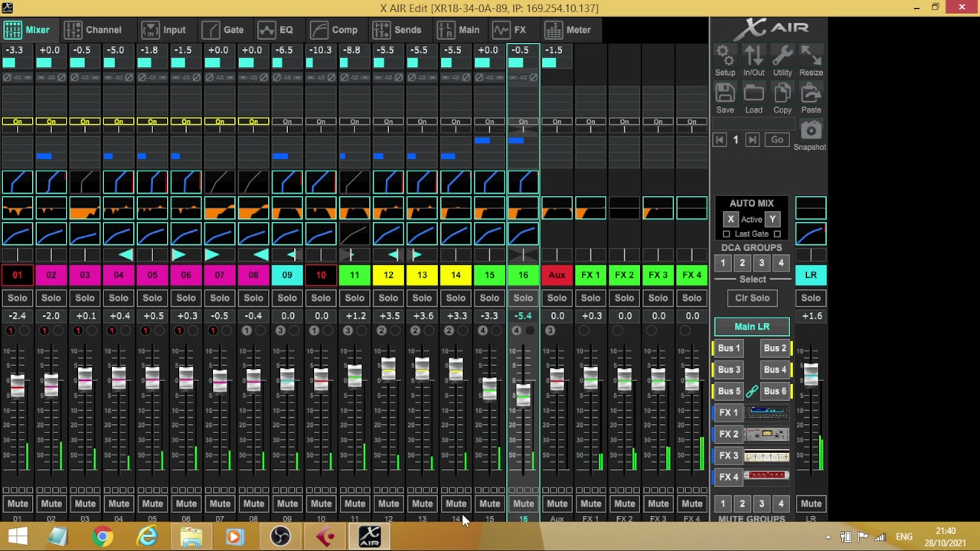Viewport: 980px width, 551px height.
Task: Adjust channel 12 fader handle
Action: coord(388,370)
